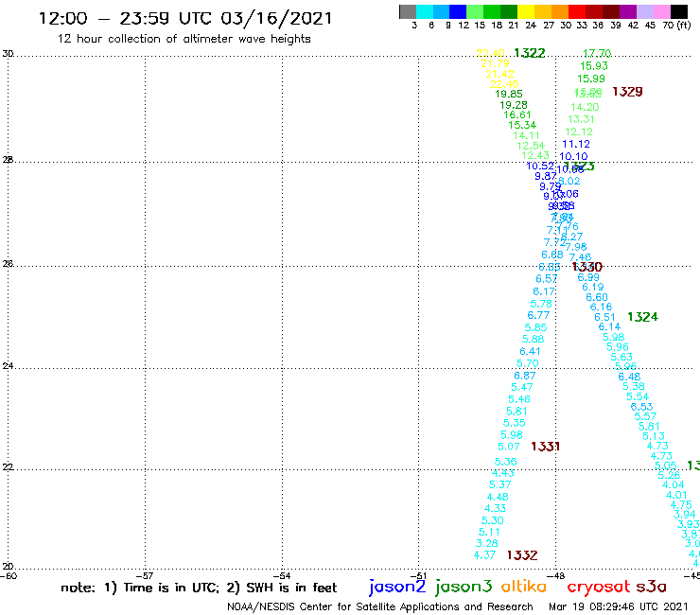Click track number 1332

coord(522,555)
